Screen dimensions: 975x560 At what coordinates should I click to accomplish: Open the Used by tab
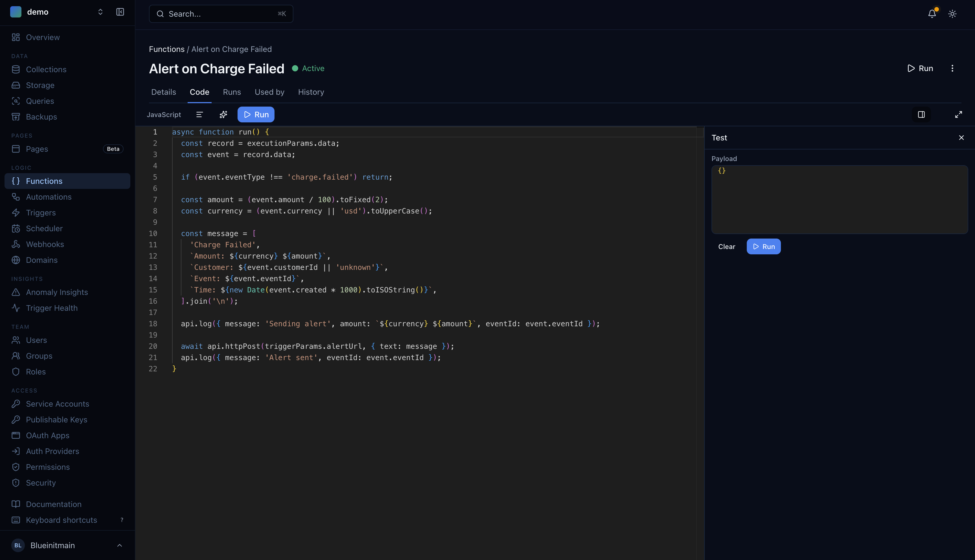coord(269,92)
